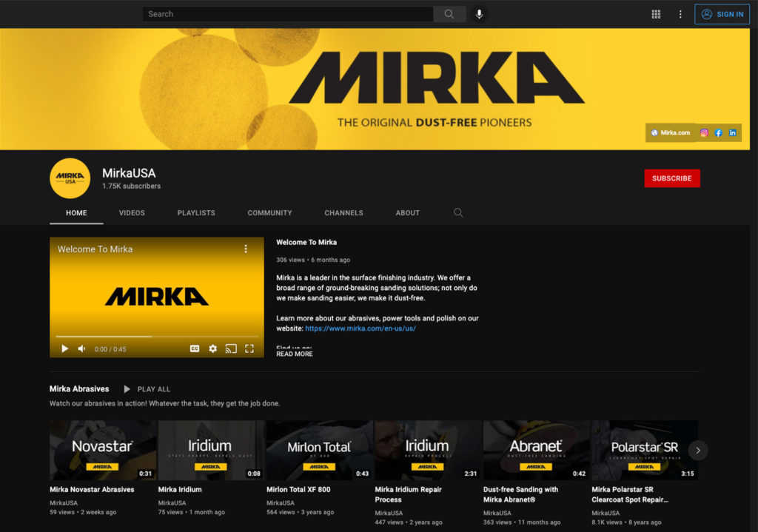Image resolution: width=758 pixels, height=532 pixels.
Task: Open the Mirka.com banner link
Action: [x=671, y=133]
